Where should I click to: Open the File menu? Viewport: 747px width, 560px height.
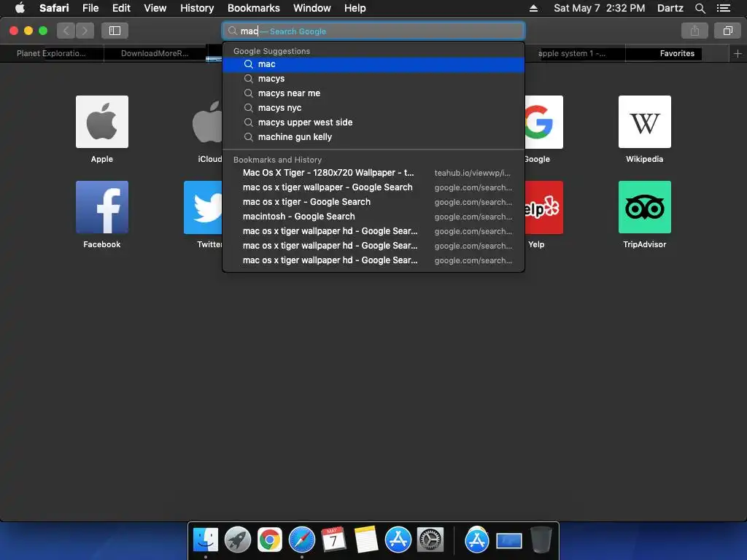click(x=90, y=8)
